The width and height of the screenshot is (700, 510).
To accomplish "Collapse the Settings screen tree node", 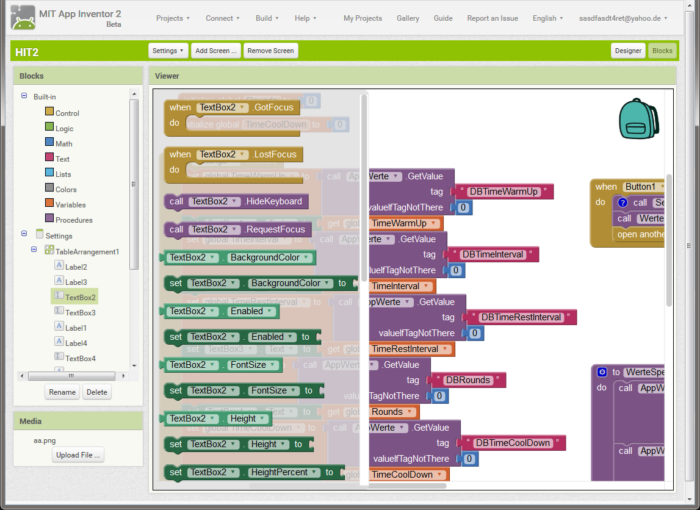I will click(x=24, y=234).
